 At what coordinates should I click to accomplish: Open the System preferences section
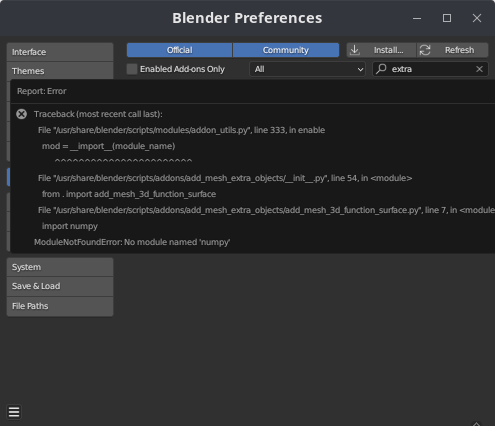60,267
